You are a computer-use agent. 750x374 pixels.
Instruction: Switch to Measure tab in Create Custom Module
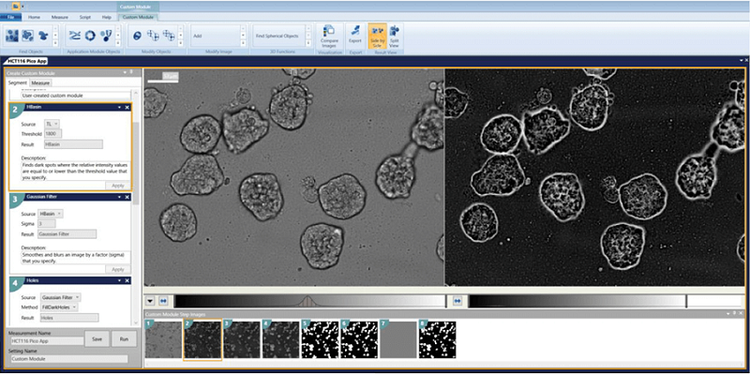coord(41,83)
